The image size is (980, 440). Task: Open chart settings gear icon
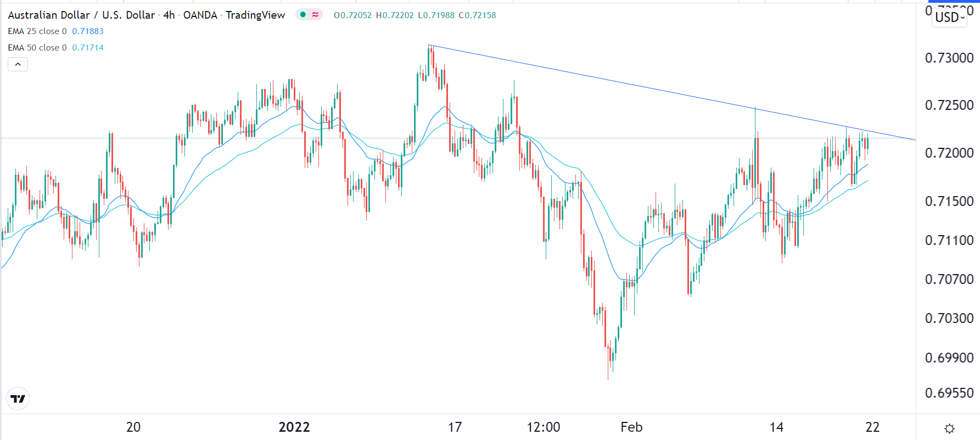pyautogui.click(x=949, y=428)
